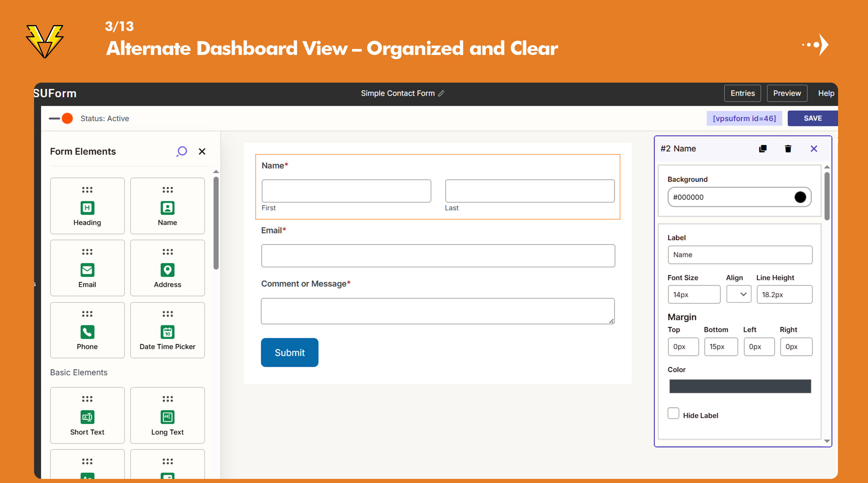Select the Heading element icon

(x=87, y=208)
